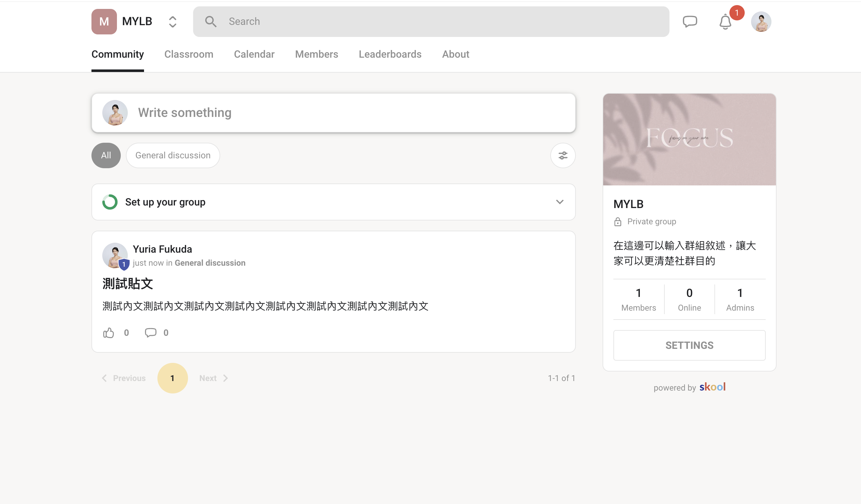Click the MYLB group logo icon

104,22
